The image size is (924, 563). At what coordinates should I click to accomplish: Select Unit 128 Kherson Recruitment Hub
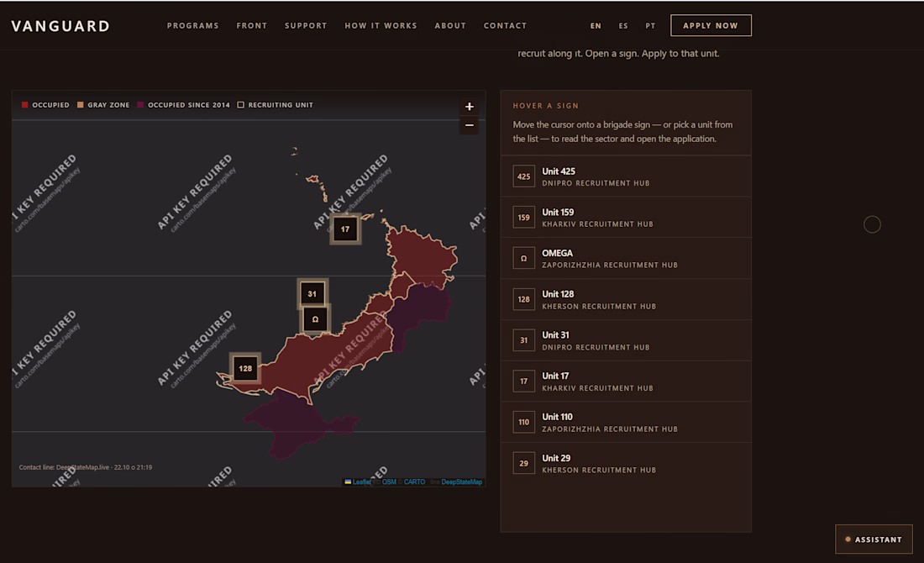(x=626, y=299)
